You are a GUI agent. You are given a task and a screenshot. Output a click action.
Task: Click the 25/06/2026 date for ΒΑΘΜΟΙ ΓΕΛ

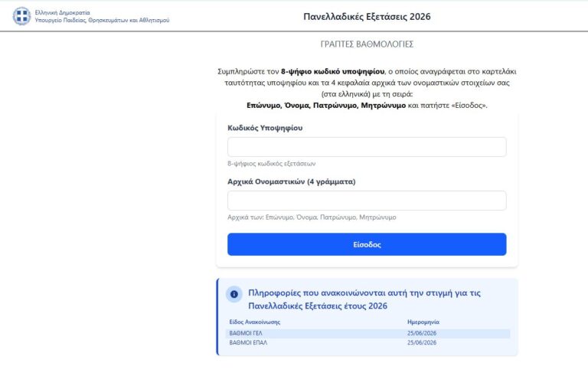click(422, 333)
